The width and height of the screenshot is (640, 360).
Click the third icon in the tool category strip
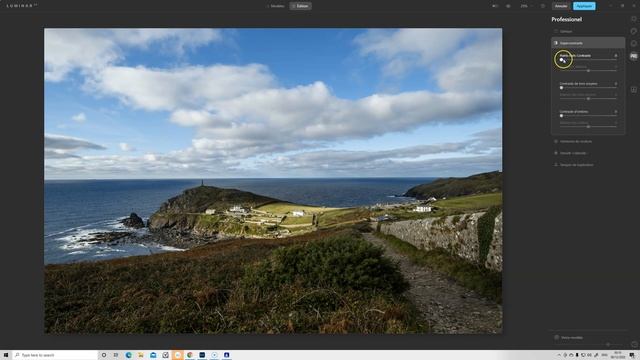click(633, 43)
